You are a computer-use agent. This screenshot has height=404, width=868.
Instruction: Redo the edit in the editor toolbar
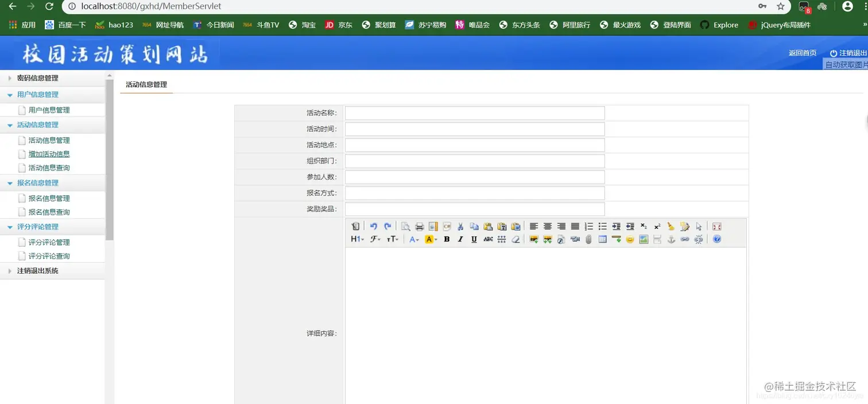pos(387,226)
